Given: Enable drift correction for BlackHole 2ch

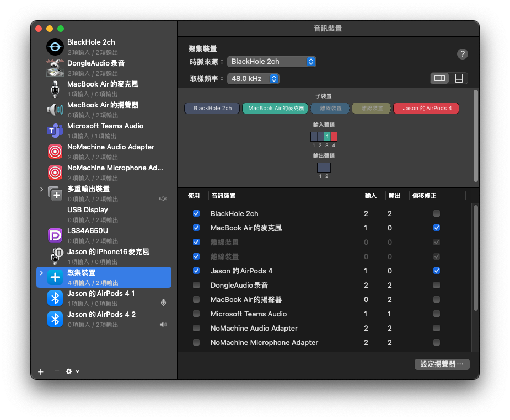Looking at the screenshot, I should click(437, 213).
